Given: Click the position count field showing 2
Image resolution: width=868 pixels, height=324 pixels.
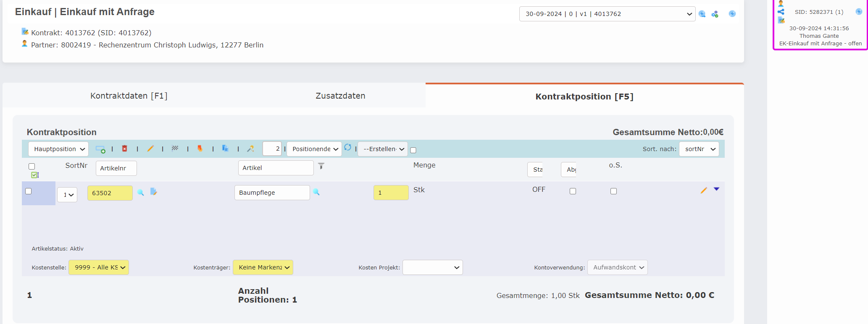Looking at the screenshot, I should click(x=272, y=149).
